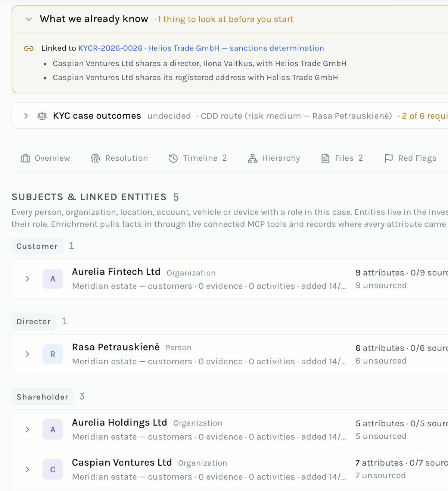Expand the Aurelia Holdings Ltd row
448x491 pixels.
[x=27, y=429]
